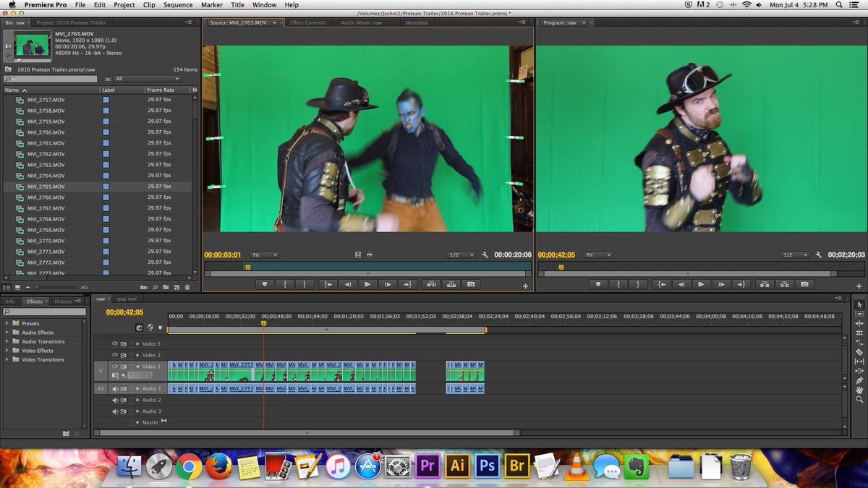Mute Audio 3 track speaker toggle
Viewport: 868px width, 488px height.
click(114, 411)
